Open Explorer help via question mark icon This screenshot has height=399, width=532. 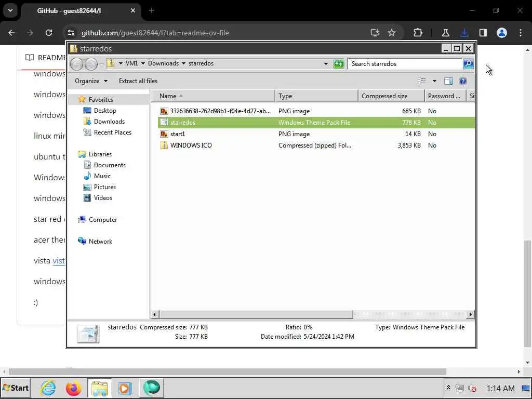[x=463, y=81]
